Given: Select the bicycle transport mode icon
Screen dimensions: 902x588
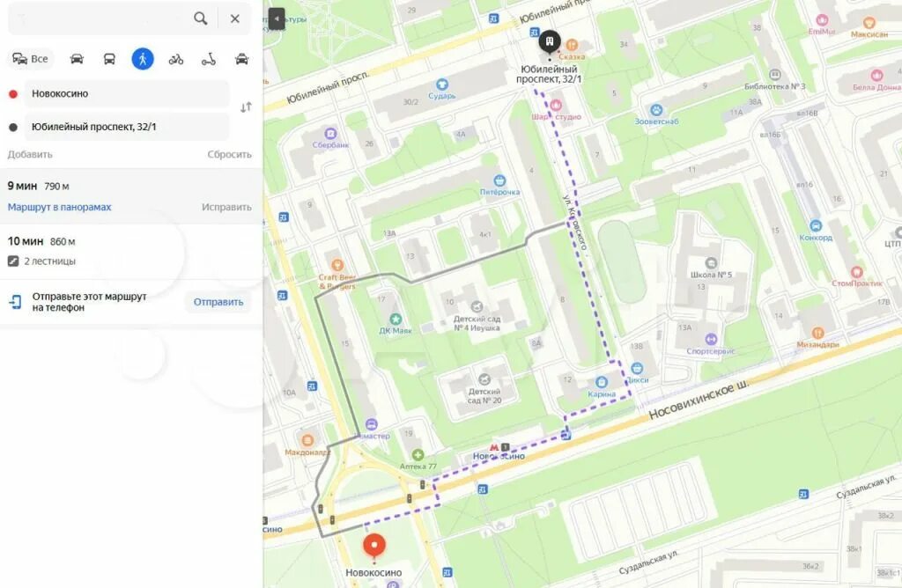Looking at the screenshot, I should coord(176,59).
